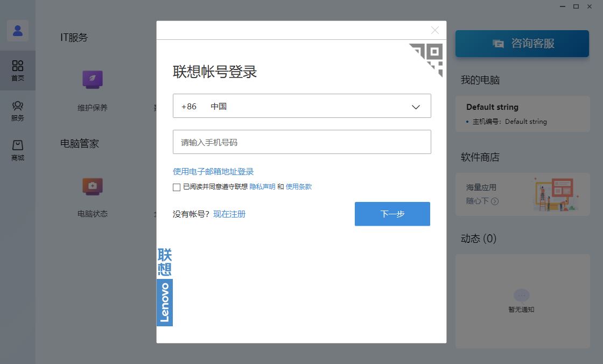Click the phone number input field
This screenshot has height=364, width=603.
tap(301, 142)
